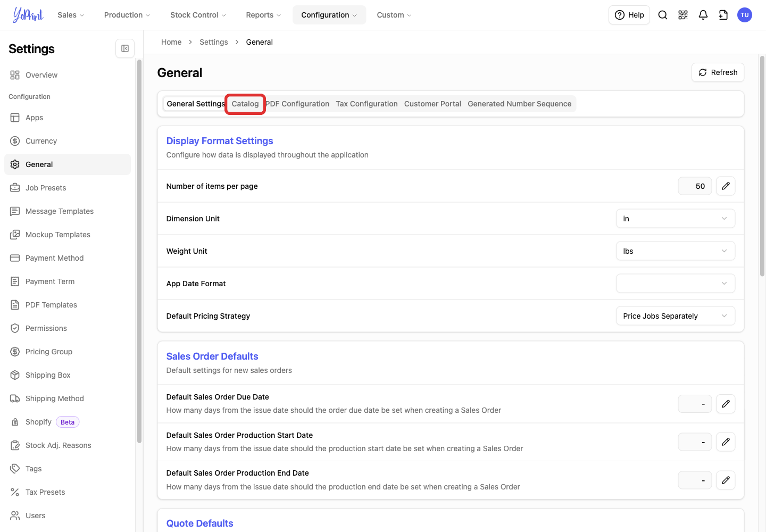
Task: Collapse the Settings sidebar panel
Action: pyautogui.click(x=125, y=48)
